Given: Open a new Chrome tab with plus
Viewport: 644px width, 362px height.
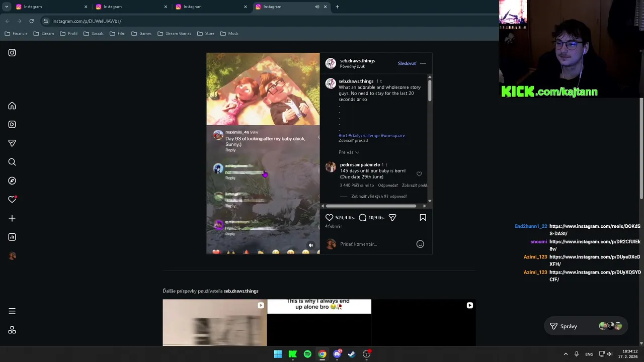Looking at the screenshot, I should tap(337, 7).
